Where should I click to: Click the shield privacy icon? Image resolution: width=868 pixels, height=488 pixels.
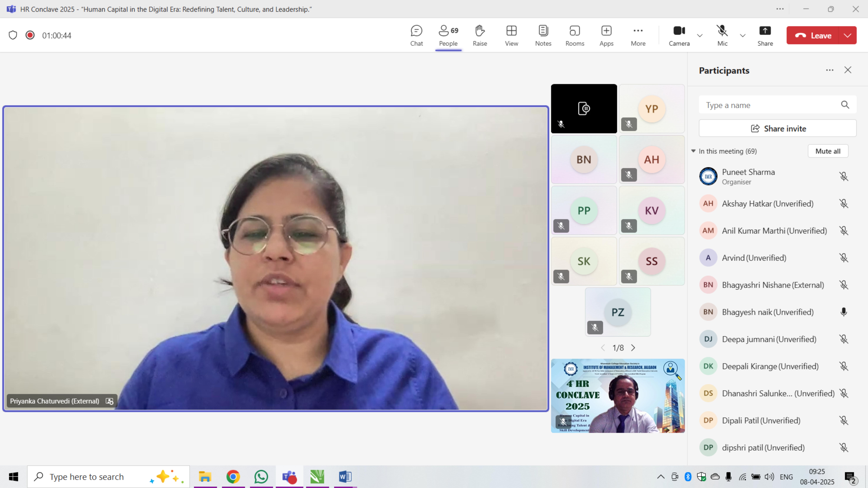(13, 35)
